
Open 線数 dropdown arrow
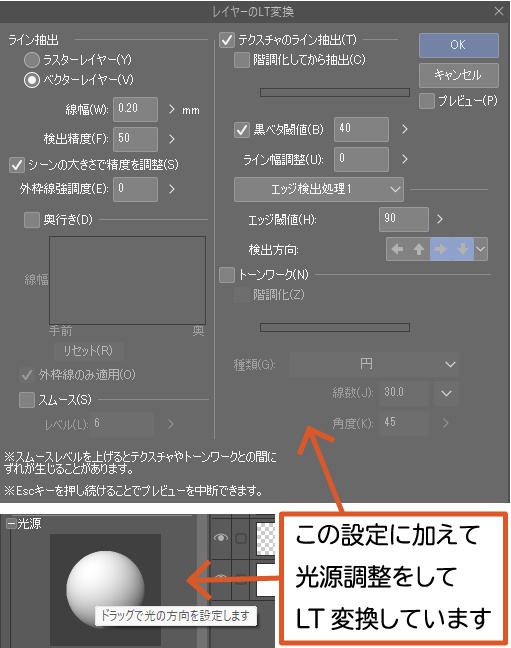447,393
